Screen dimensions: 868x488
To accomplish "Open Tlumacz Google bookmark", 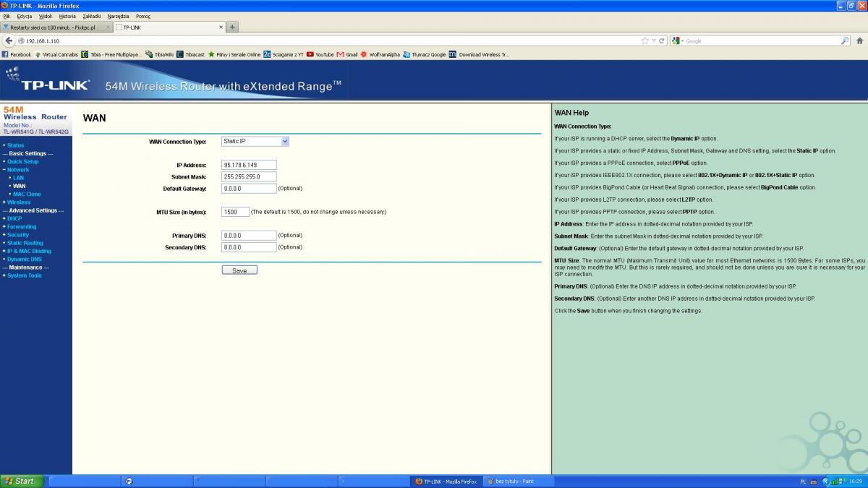I will 425,54.
